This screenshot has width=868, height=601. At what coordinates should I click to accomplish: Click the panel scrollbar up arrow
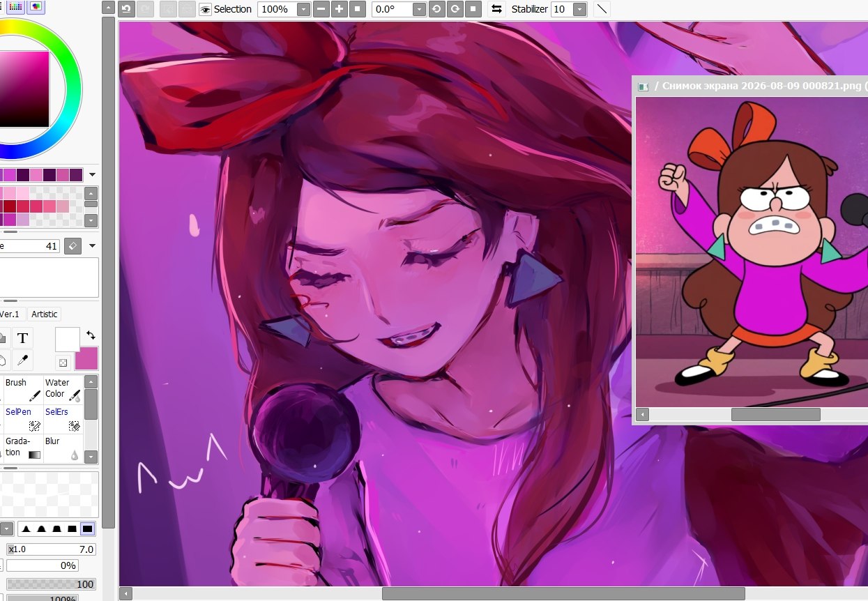(108, 8)
